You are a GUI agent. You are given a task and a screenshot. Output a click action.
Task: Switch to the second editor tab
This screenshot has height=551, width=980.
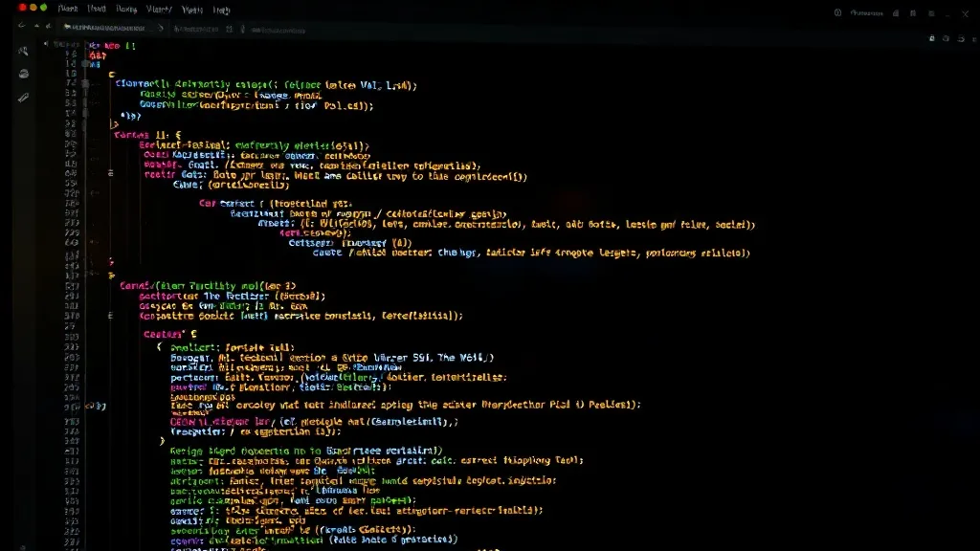click(195, 30)
